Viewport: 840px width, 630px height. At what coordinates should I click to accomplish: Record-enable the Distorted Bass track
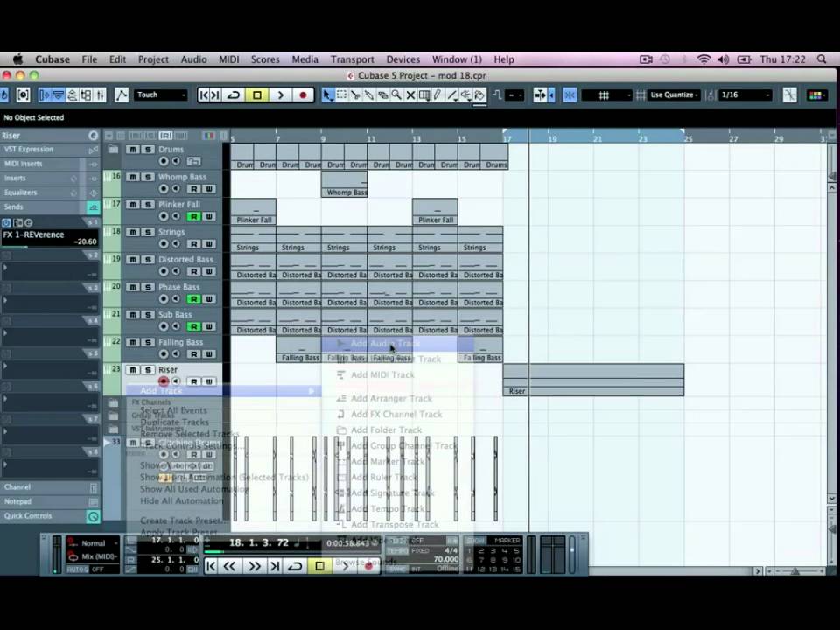click(164, 271)
